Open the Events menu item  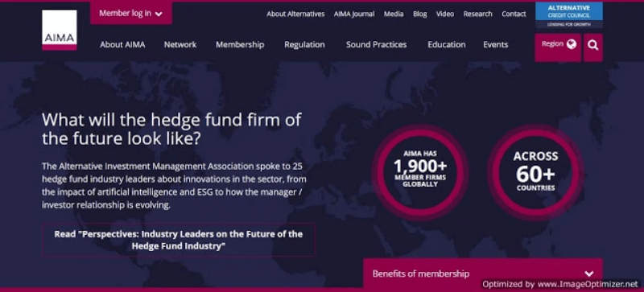495,45
